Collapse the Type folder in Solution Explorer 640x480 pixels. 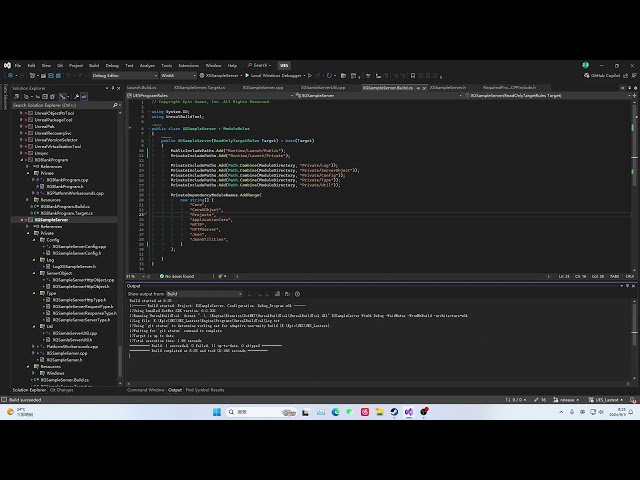[x=34, y=293]
